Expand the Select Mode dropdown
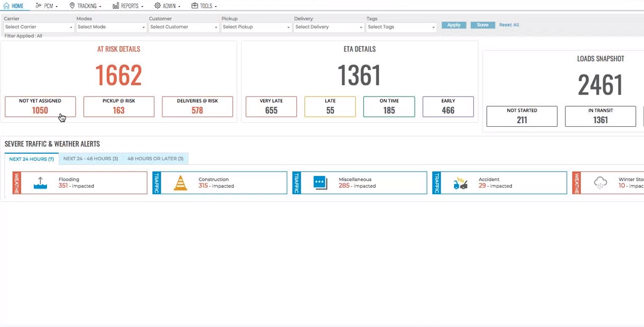Viewport: 644px width, 327px height. point(111,27)
